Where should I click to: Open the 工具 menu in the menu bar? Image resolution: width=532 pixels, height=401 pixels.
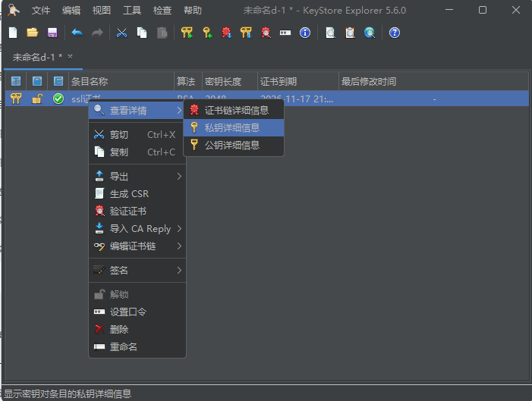pyautogui.click(x=132, y=11)
